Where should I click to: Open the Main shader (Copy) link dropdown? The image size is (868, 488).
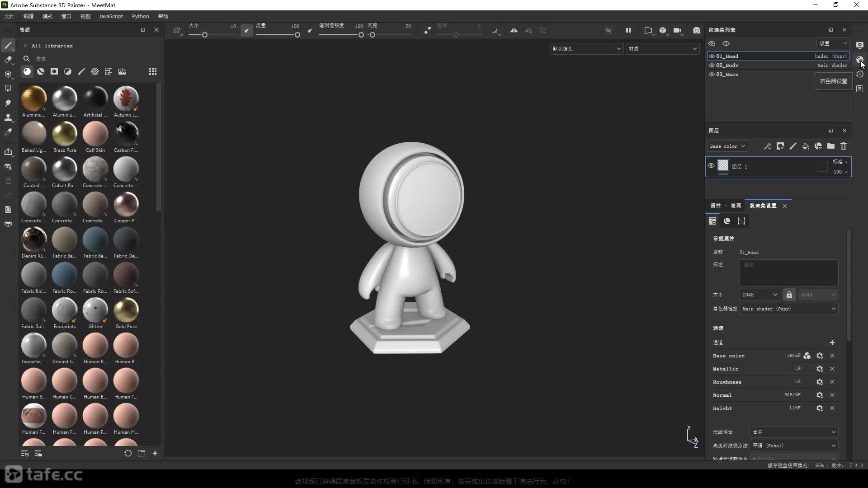[789, 309]
